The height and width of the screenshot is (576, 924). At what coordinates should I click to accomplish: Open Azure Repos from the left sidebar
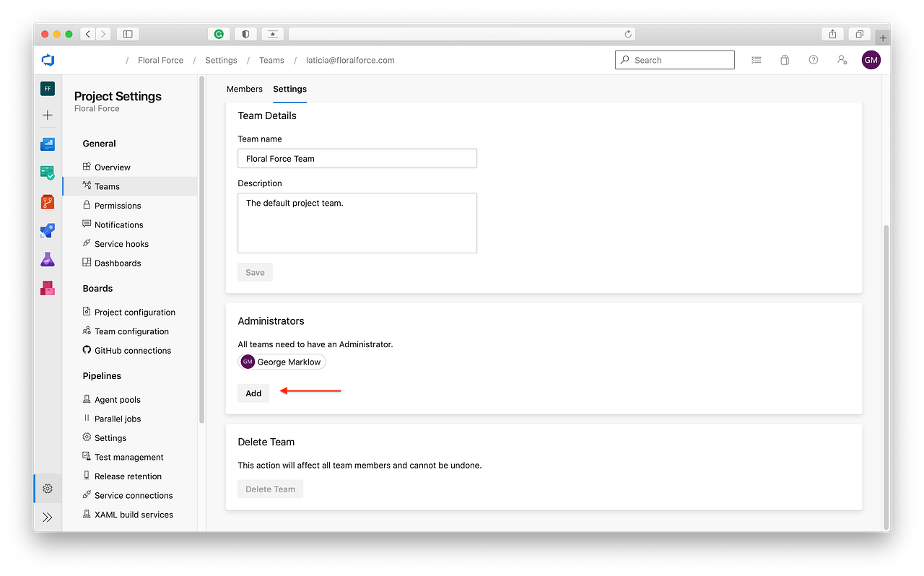point(47,201)
